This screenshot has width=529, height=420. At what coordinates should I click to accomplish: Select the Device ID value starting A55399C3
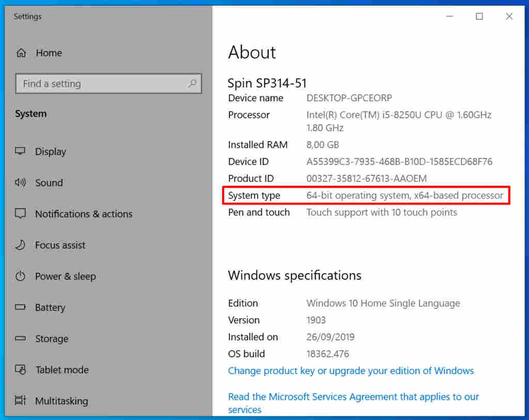[399, 162]
